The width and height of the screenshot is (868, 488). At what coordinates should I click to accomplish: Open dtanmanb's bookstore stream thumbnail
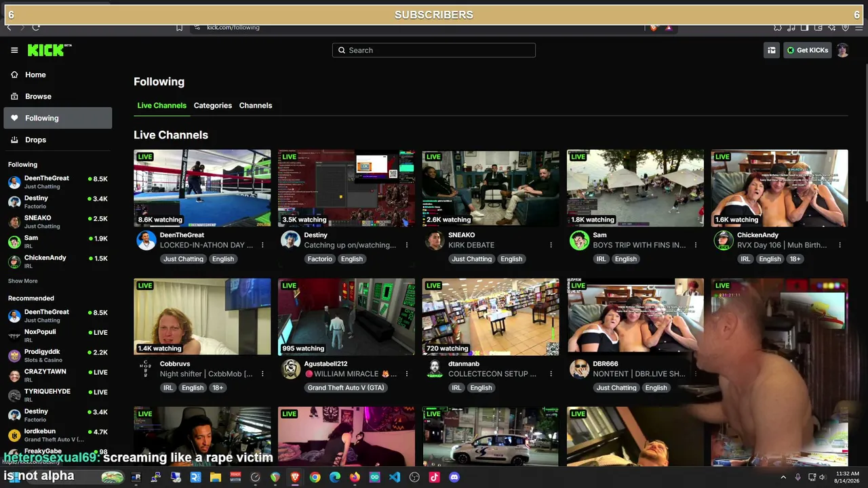[x=491, y=317]
